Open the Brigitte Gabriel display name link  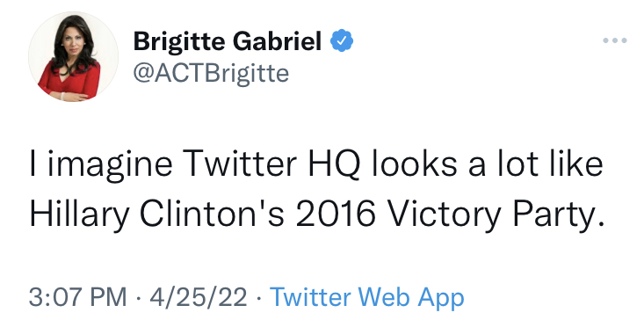point(228,41)
